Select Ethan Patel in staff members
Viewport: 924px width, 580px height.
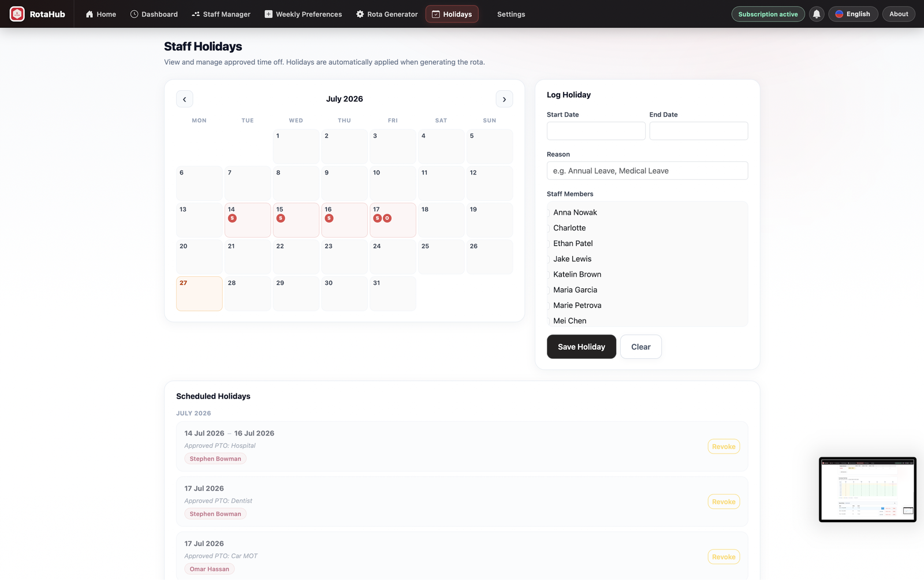(572, 244)
